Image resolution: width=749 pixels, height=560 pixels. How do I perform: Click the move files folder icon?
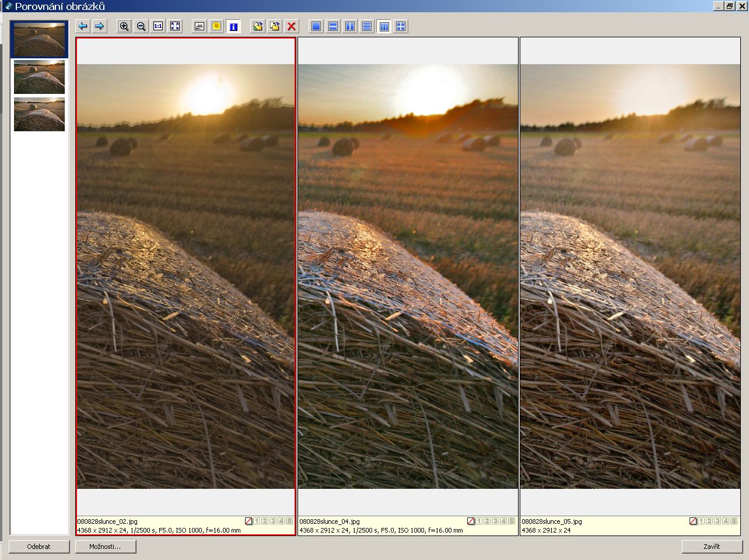coord(275,26)
